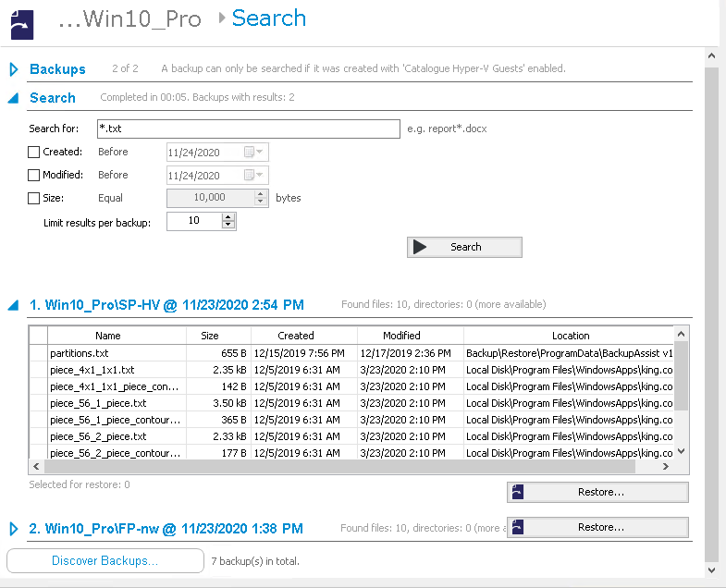Screen dimensions: 726x588
Task: Collapse the Win10_Pro\SP-HV results section
Action: (x=14, y=304)
